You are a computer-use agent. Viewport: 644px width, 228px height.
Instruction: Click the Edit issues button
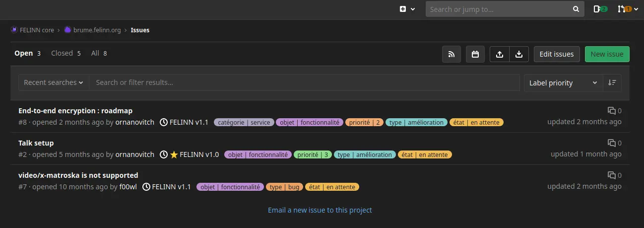pyautogui.click(x=557, y=54)
